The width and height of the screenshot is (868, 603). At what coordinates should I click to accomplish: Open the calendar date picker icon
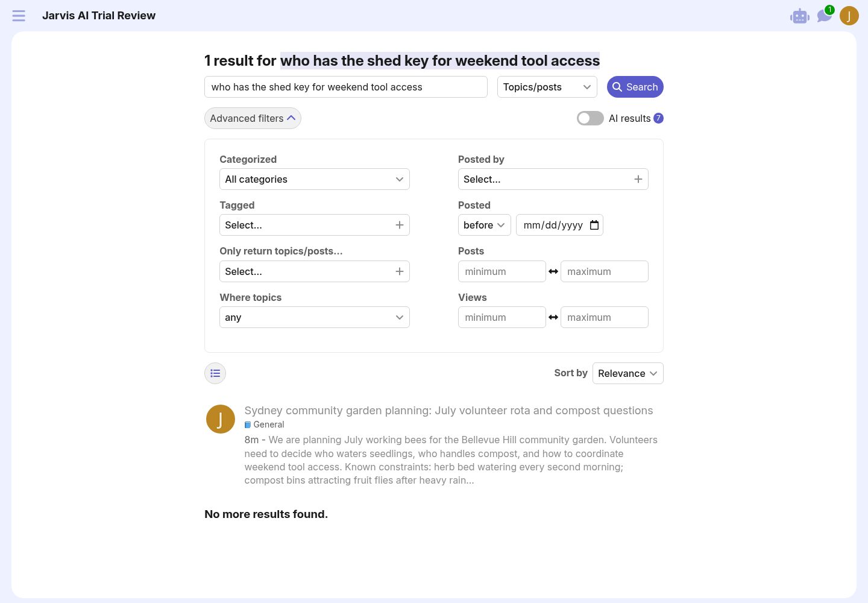point(594,225)
